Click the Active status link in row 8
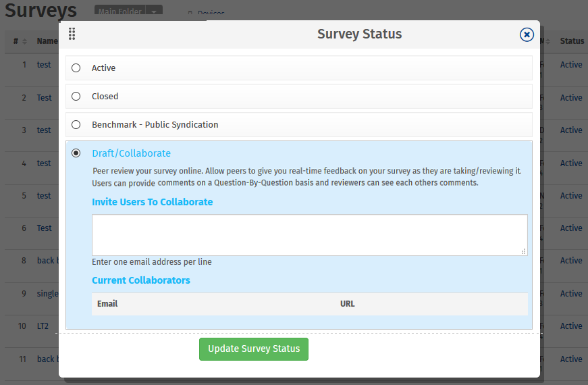588x385 pixels. point(571,261)
